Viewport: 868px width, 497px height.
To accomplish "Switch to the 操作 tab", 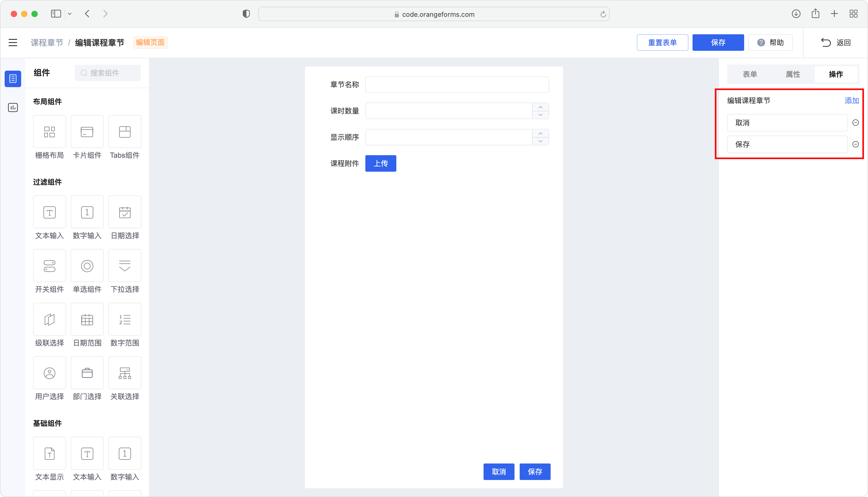I will click(836, 74).
